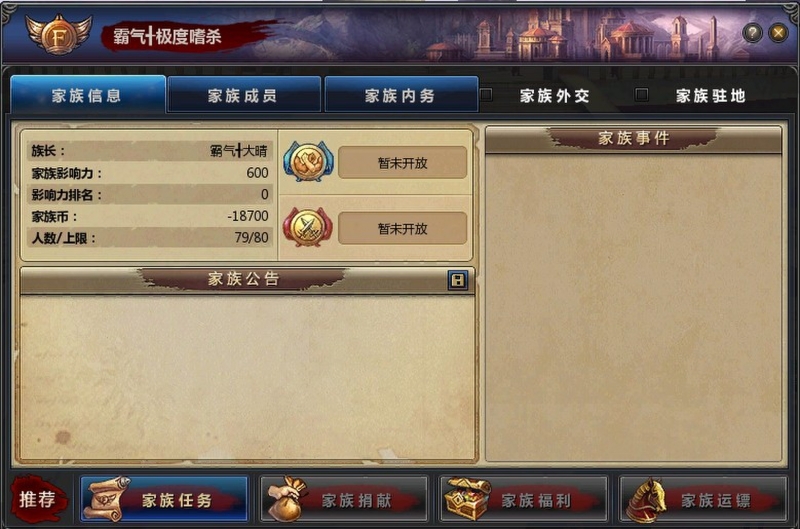Click the treasure chest icon for 家族福利
Screen dimensions: 800x529
pyautogui.click(x=467, y=498)
